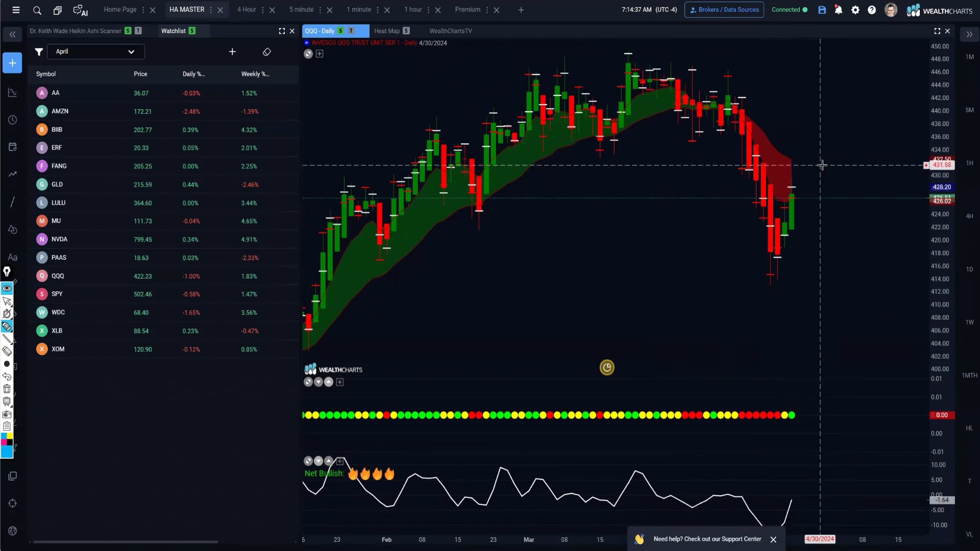Select the trend line sidebar tool
The image size is (980, 551).
(12, 174)
